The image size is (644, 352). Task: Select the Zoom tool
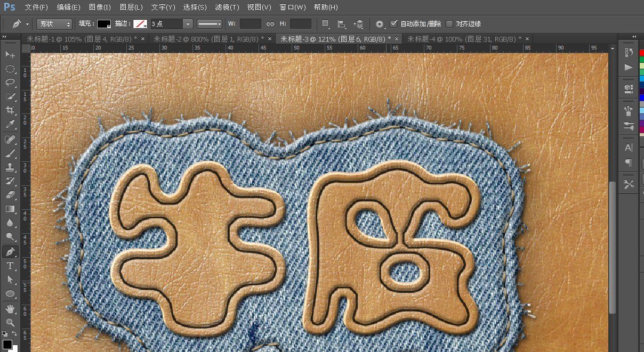coord(10,323)
